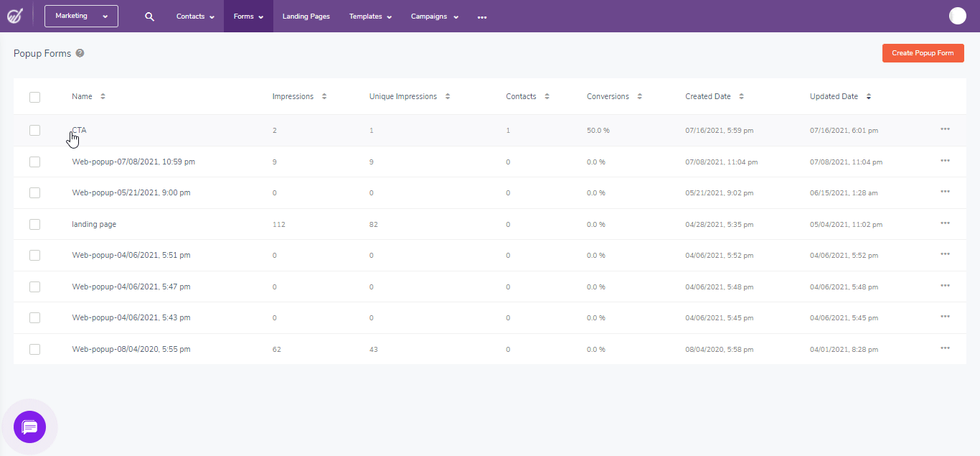Viewport: 980px width, 456px height.
Task: Open the CTA popup form
Action: (79, 130)
